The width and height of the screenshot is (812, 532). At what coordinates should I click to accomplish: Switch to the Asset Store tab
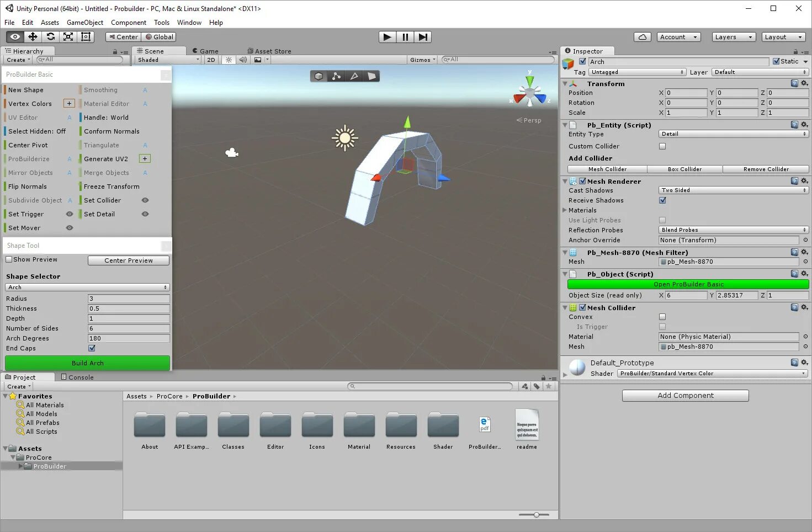click(269, 51)
